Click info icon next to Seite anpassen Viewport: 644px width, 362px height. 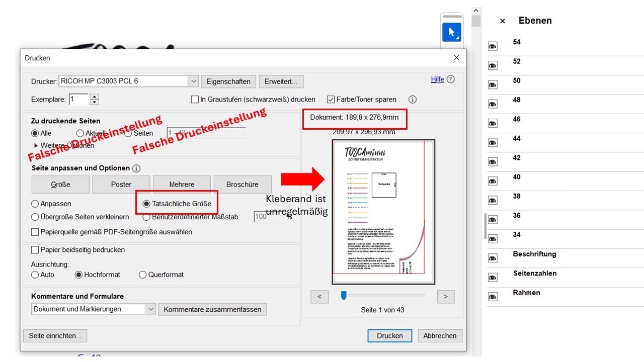point(136,168)
